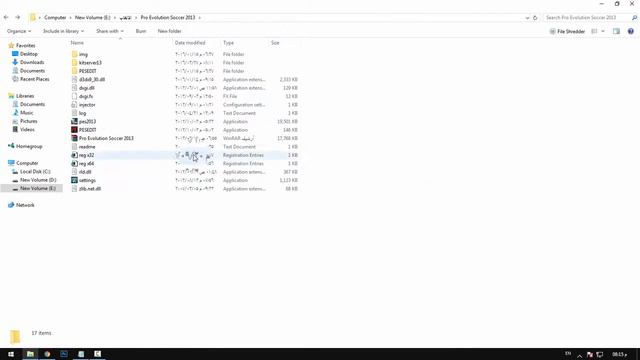
Task: Select the log text document
Action: (79, 113)
